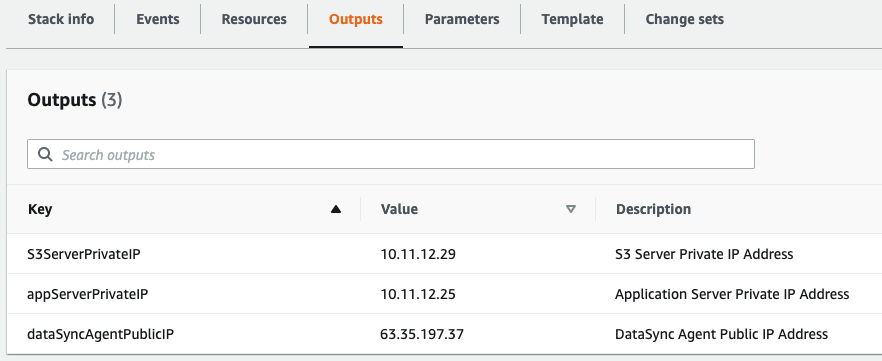Open the Change sets tab
This screenshot has height=361, width=882.
(685, 19)
